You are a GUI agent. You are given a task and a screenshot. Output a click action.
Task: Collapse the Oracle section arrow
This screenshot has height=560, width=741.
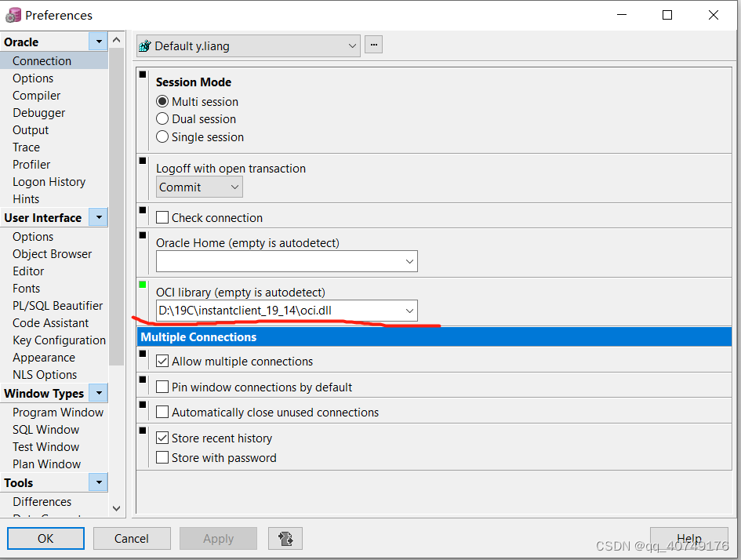(99, 42)
